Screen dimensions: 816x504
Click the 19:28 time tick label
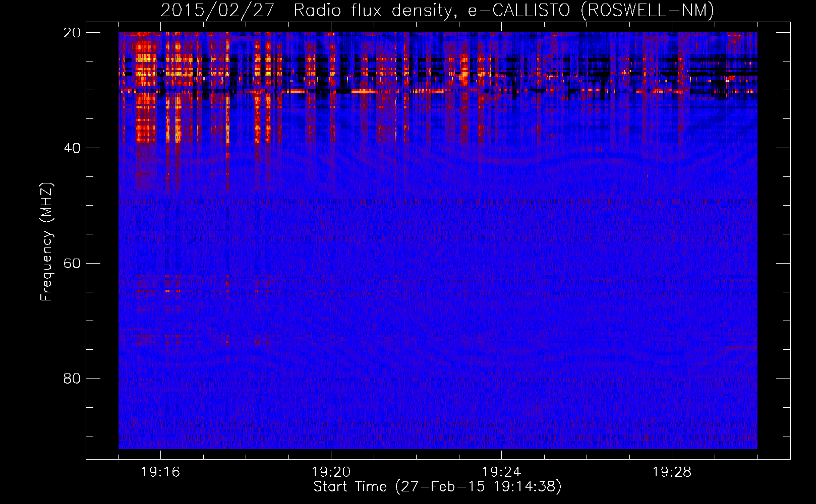coord(672,472)
